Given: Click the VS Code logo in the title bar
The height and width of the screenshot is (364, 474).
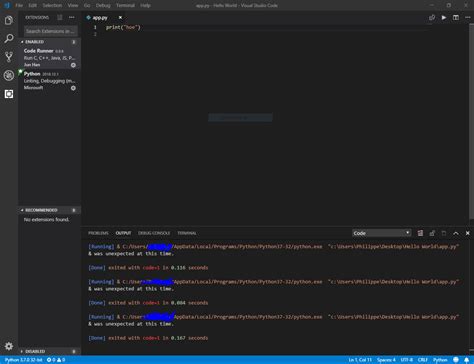Looking at the screenshot, I should (x=7, y=5).
